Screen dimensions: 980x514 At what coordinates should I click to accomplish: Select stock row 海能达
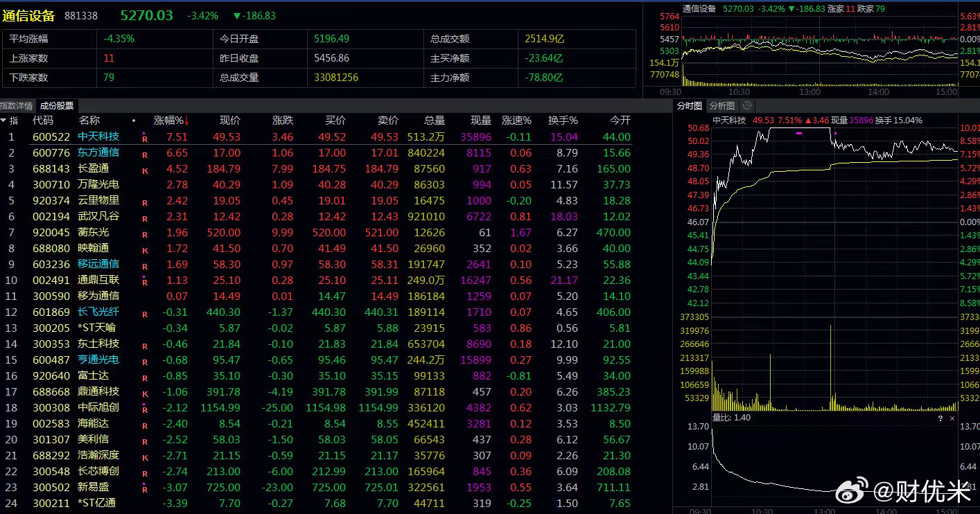(316, 424)
